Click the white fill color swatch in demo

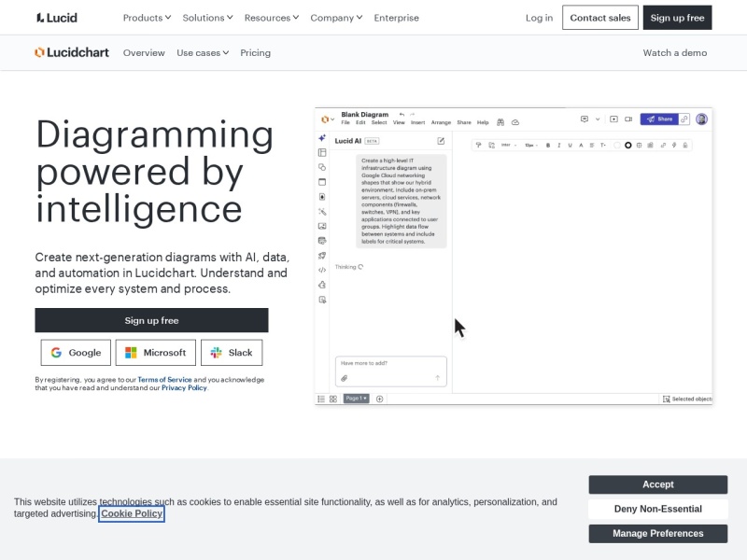click(x=617, y=146)
